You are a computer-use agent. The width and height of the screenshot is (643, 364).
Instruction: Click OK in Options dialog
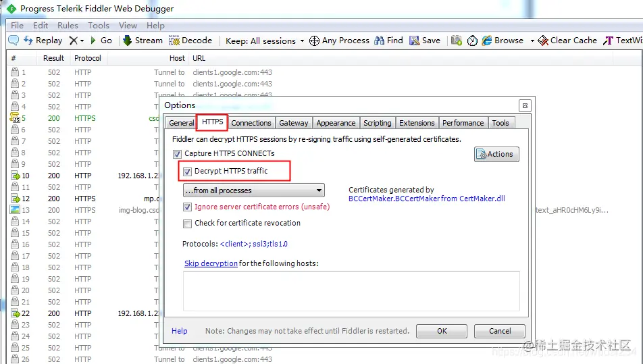[442, 331]
